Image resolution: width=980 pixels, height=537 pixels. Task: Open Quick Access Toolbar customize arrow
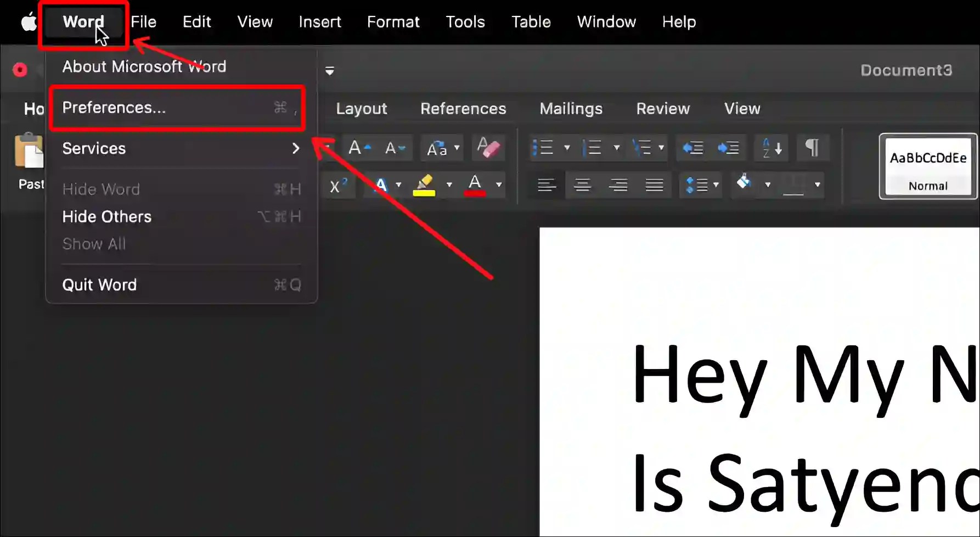point(330,71)
